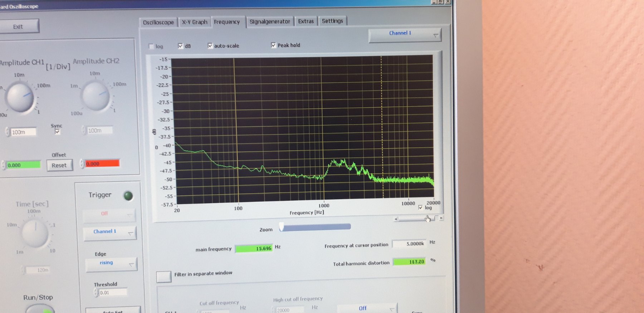Click the Total harmonic distortion value
The height and width of the screenshot is (313, 644).
[x=410, y=261]
